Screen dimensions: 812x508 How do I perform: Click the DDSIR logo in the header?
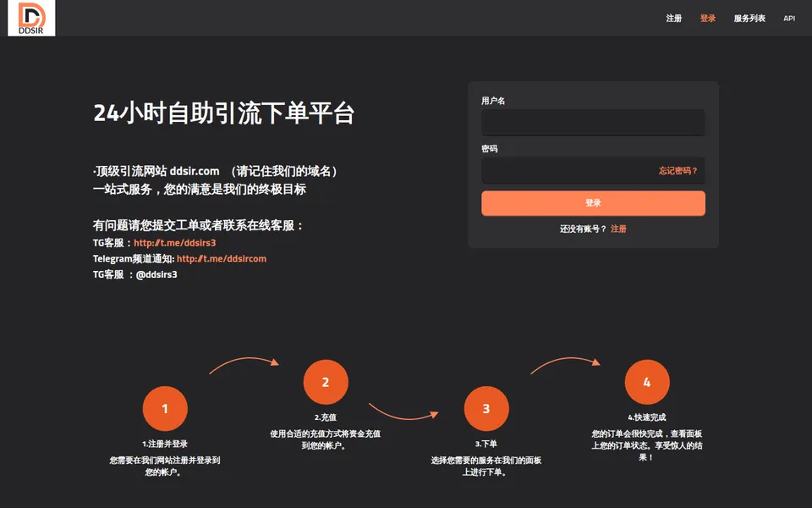31,18
